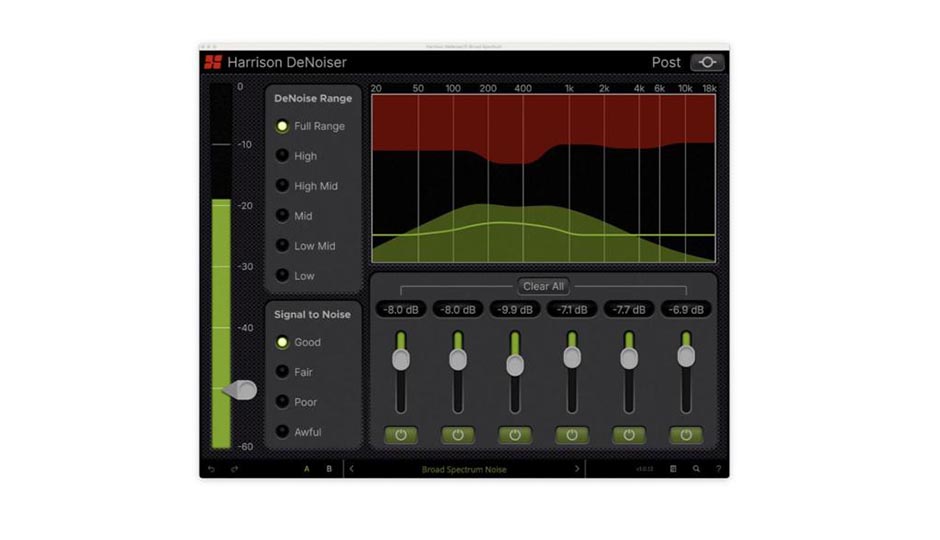Viewport: 940px width, 540px height.
Task: Go to the next preset with right chevron
Action: [577, 469]
